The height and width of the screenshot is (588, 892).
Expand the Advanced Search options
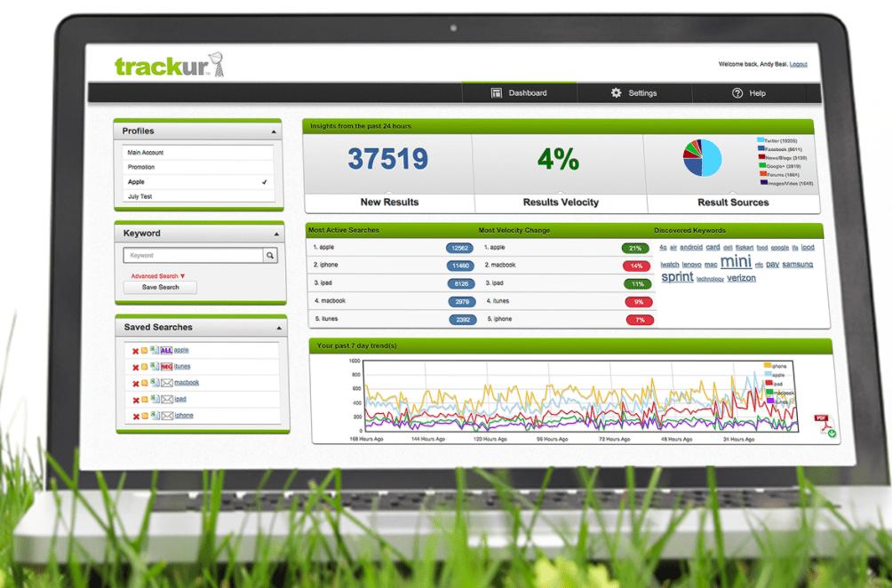pos(158,276)
